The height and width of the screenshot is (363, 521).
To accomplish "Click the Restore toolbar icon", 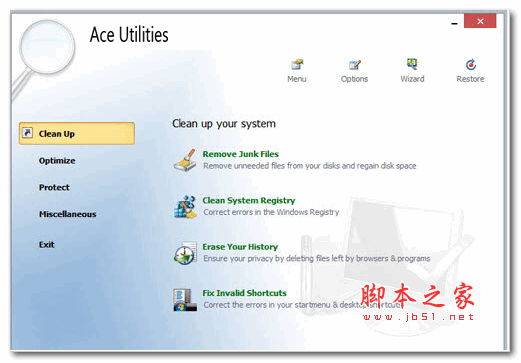I will (x=471, y=64).
